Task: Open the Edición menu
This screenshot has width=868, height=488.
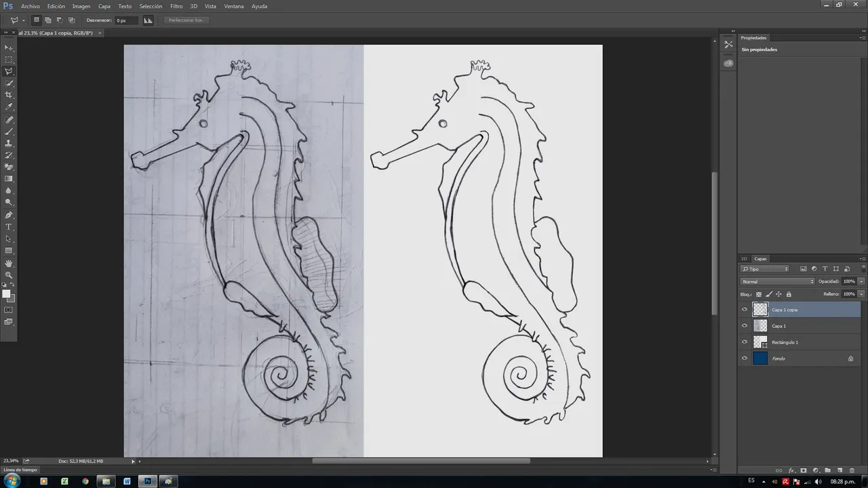Action: (x=56, y=6)
